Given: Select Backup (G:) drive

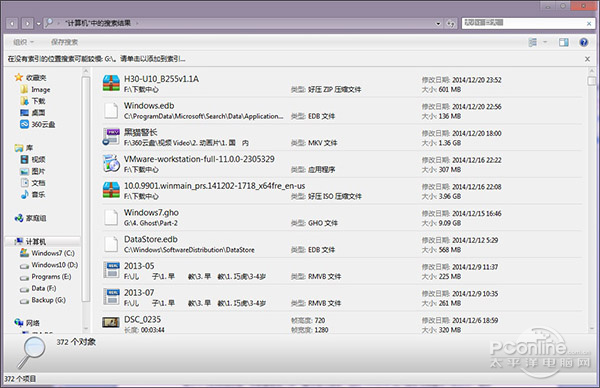Looking at the screenshot, I should pos(43,300).
